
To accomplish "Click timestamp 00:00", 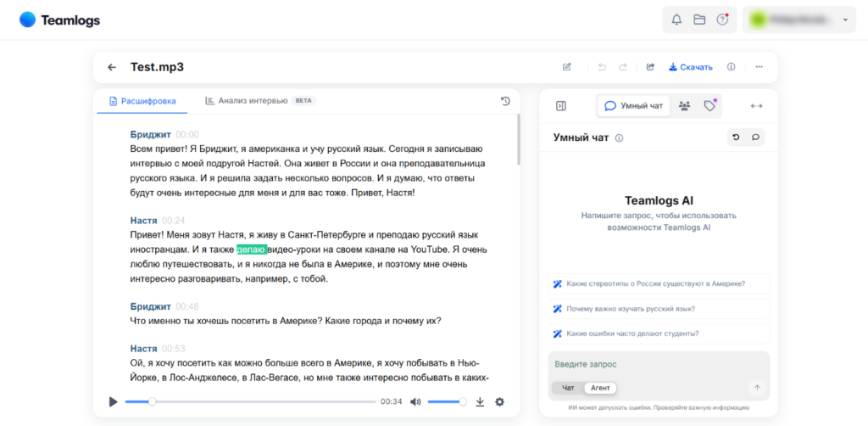I will pyautogui.click(x=187, y=134).
